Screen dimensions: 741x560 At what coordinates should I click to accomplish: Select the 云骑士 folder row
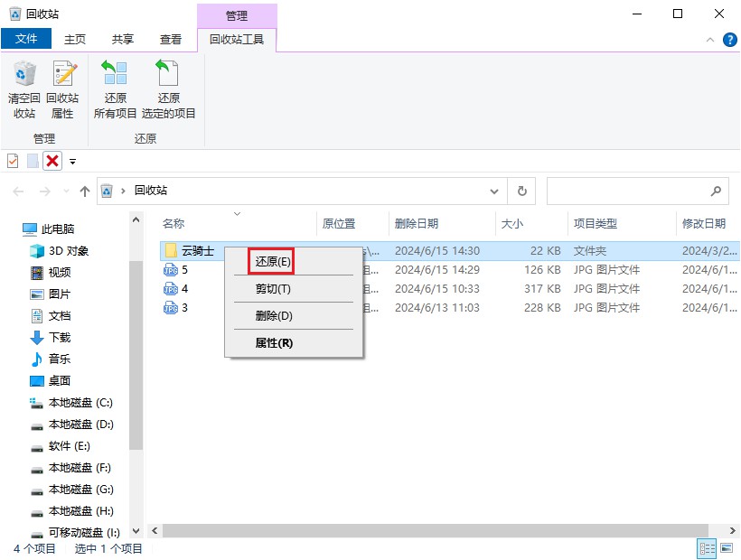[x=449, y=251]
